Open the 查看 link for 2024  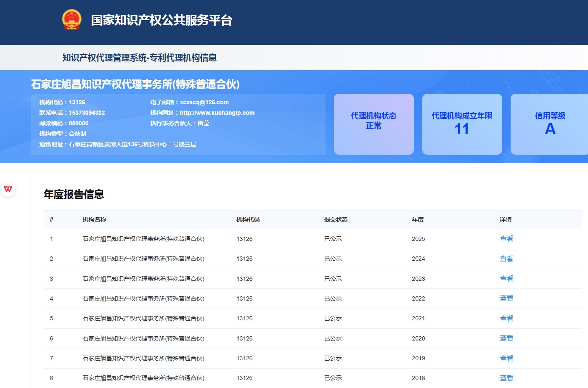[x=506, y=259]
